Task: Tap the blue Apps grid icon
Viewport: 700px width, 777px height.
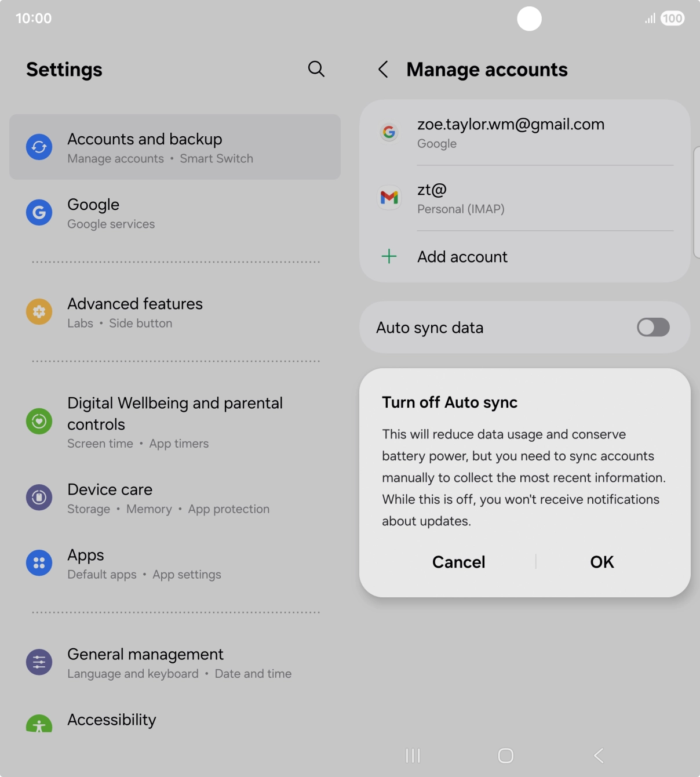Action: [x=39, y=562]
